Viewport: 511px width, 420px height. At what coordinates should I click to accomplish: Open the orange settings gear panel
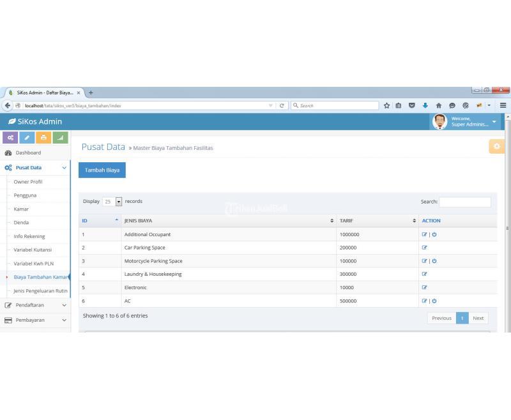[496, 146]
